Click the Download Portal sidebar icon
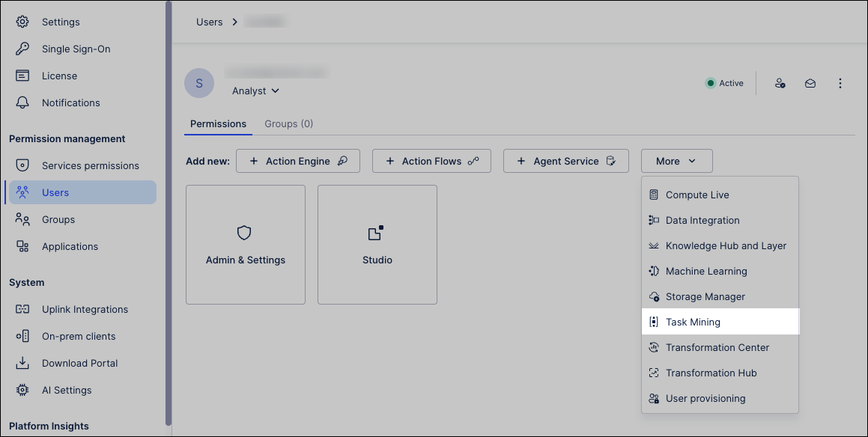 coord(22,363)
